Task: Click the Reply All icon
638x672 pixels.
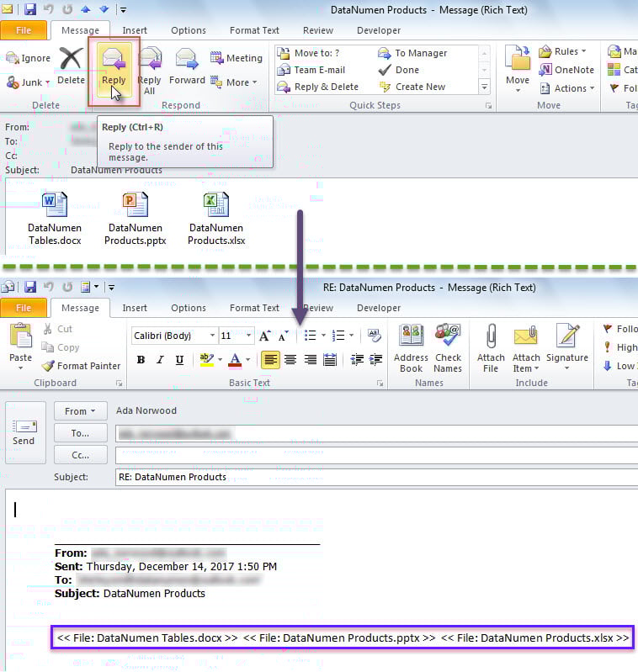Action: click(x=149, y=71)
